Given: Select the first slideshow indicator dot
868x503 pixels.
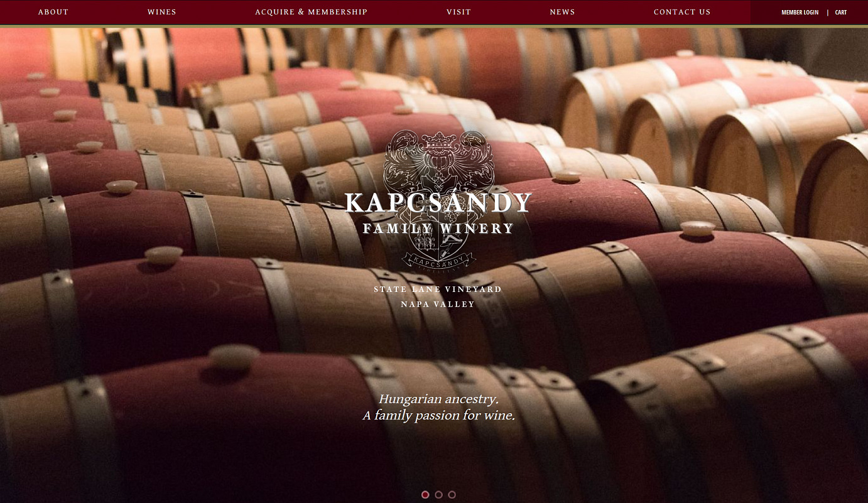Looking at the screenshot, I should coord(425,495).
